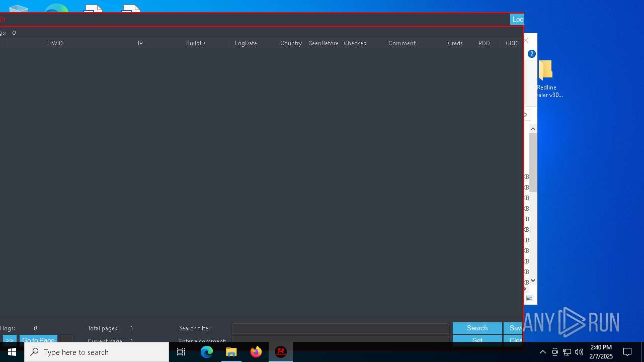This screenshot has height=362, width=644.
Task: Open Task View from the taskbar
Action: pos(181,352)
